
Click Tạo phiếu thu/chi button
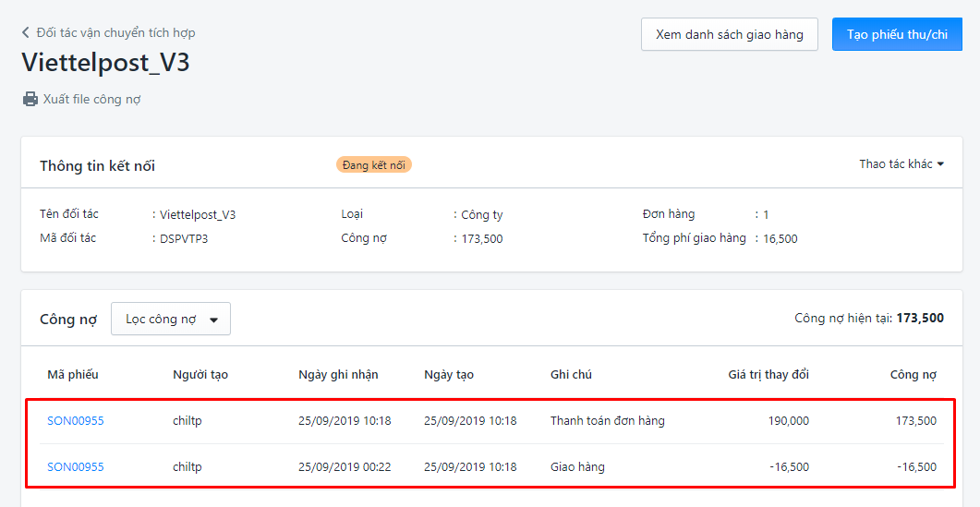point(897,34)
